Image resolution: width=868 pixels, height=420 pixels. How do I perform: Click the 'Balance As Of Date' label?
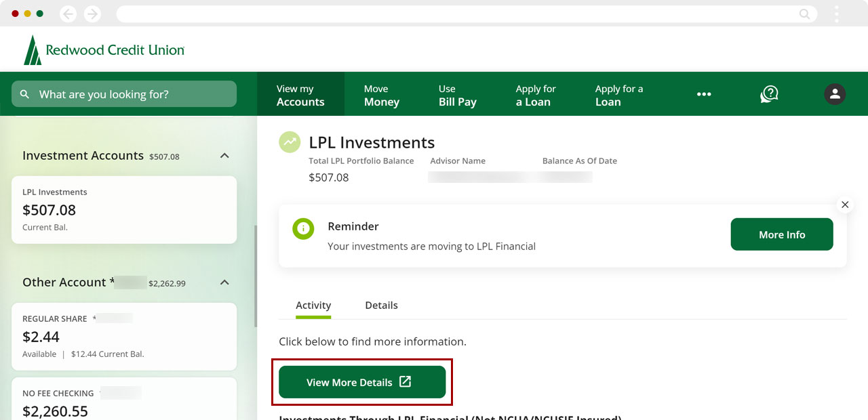click(580, 161)
